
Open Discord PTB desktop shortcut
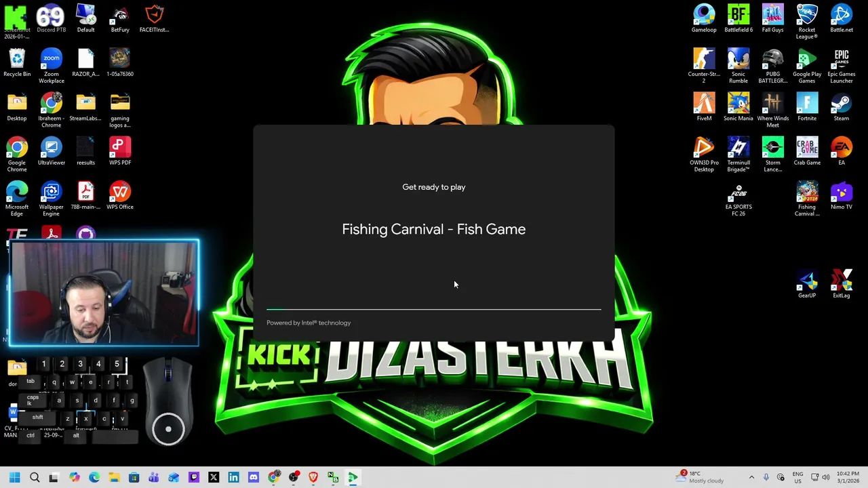[x=51, y=19]
